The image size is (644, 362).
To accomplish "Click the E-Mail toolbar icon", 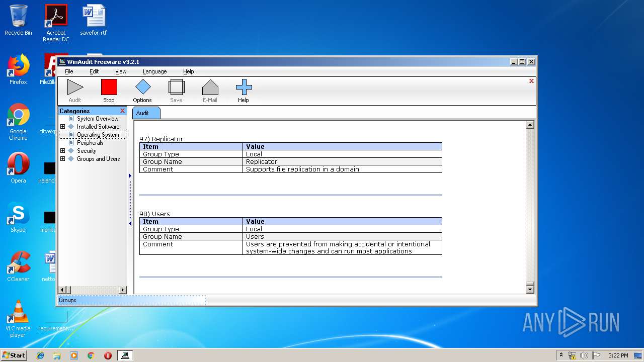I will [210, 87].
